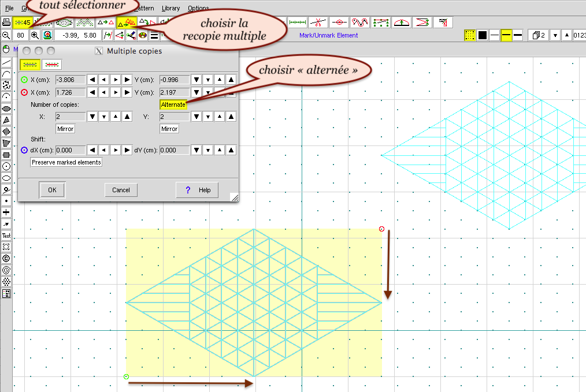Click the printer icon in the toolbar
Image resolution: width=586 pixels, height=392 pixels.
point(6,23)
